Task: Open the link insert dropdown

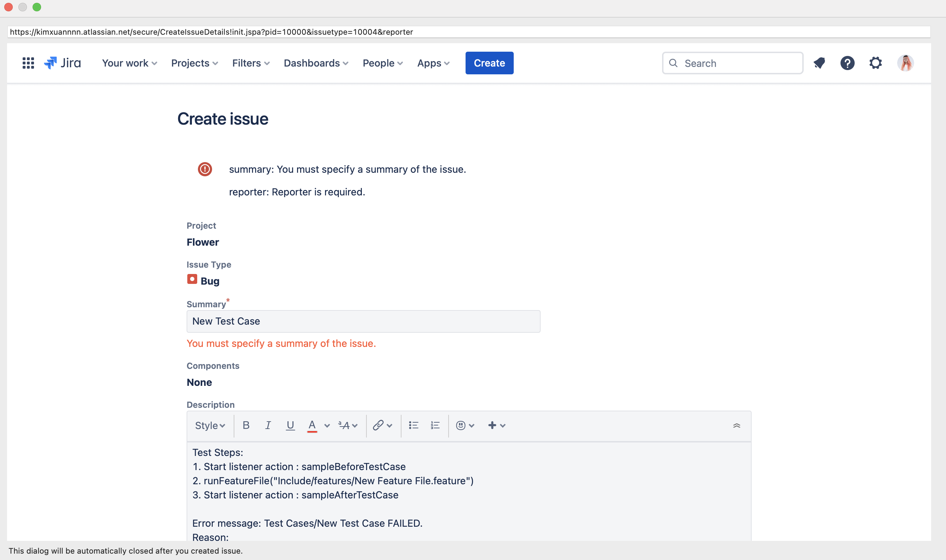Action: 382,425
